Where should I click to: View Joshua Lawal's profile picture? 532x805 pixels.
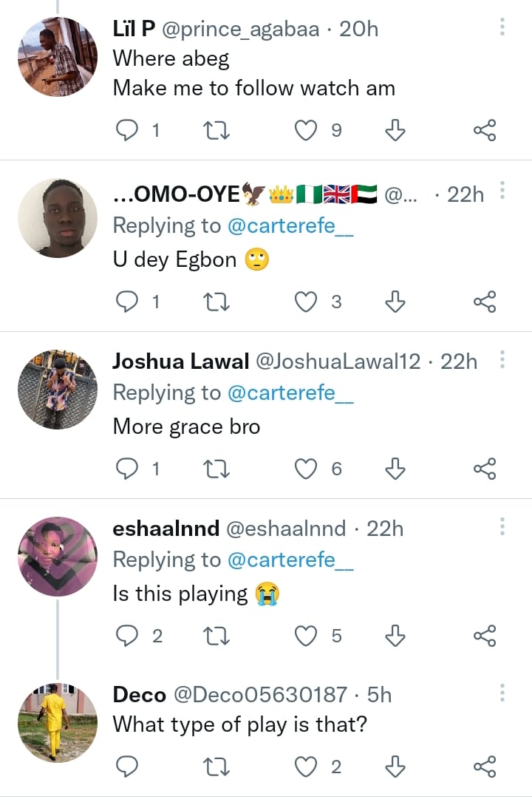(58, 389)
